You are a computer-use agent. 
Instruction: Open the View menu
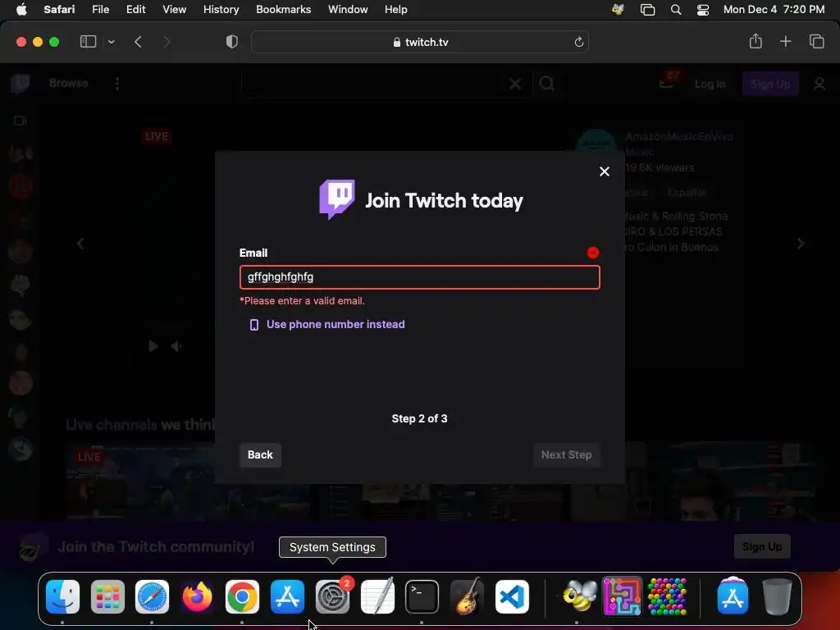click(x=174, y=10)
